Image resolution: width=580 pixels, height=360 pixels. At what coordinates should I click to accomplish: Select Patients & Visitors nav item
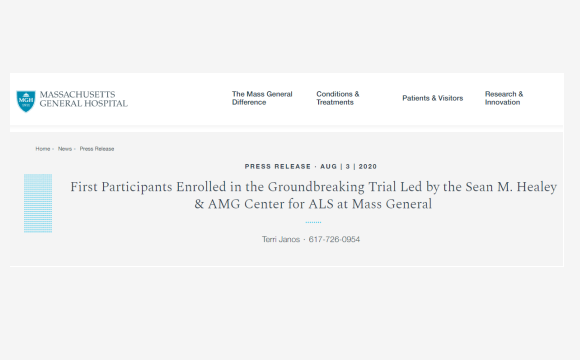coord(432,98)
